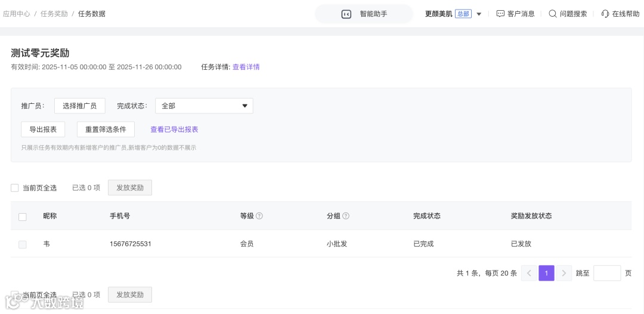Navigate to 应用中心 breadcrumb
The width and height of the screenshot is (644, 314).
click(x=17, y=14)
